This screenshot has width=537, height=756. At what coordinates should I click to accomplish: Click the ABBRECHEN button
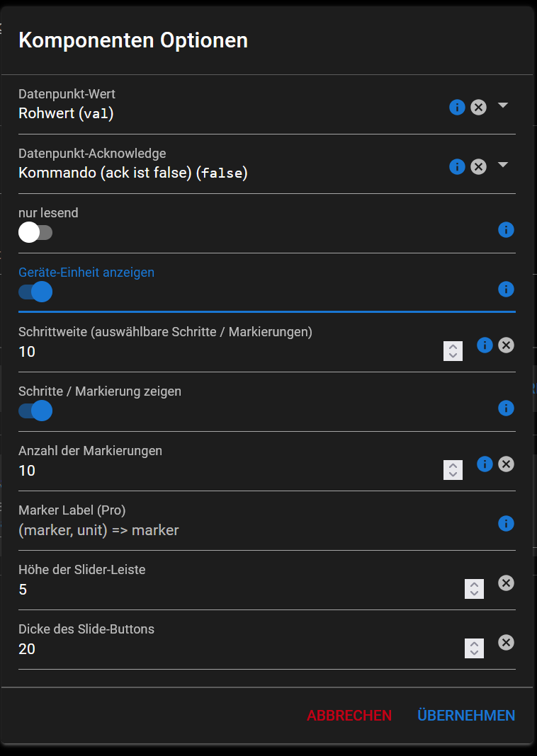coord(349,716)
